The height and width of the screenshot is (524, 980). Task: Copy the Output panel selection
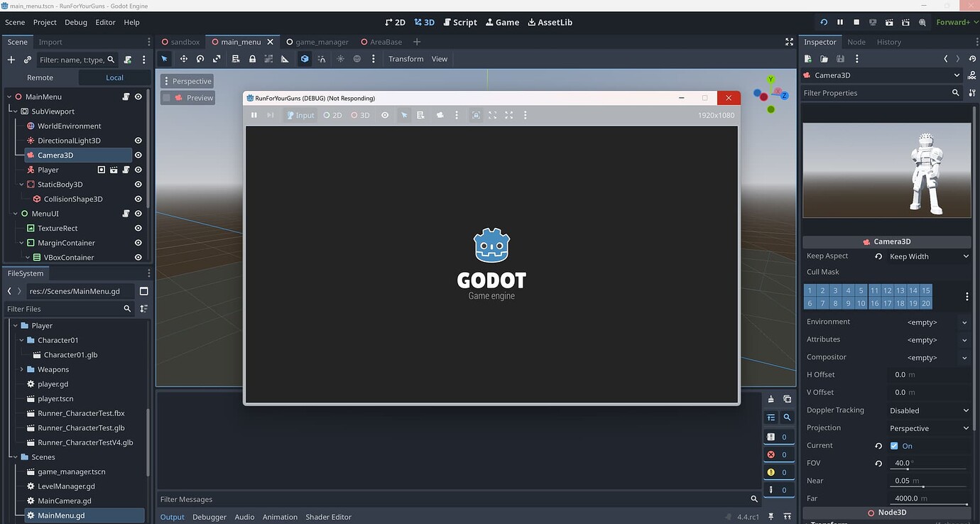[787, 399]
